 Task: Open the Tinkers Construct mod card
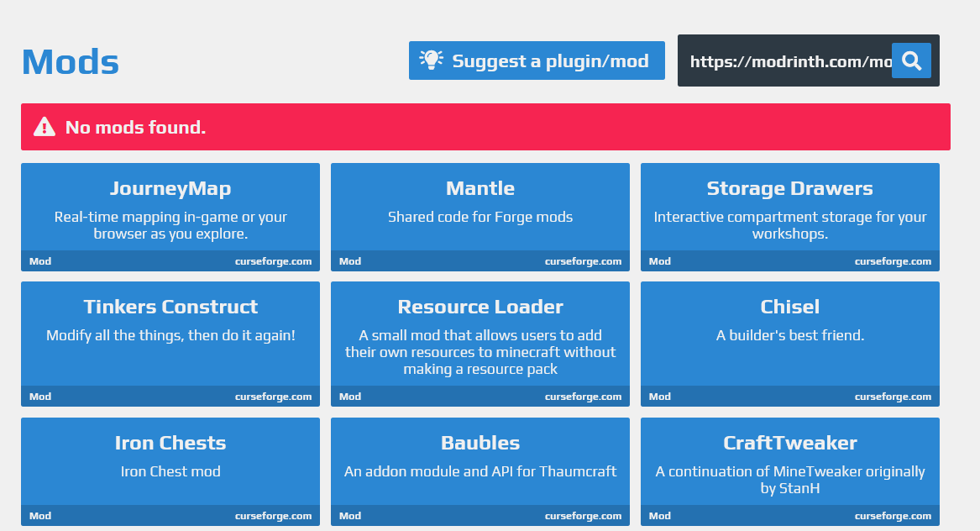170,344
